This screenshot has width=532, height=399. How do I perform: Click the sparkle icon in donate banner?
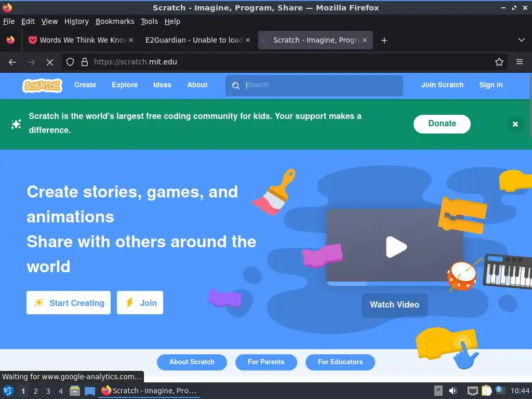[x=16, y=124]
